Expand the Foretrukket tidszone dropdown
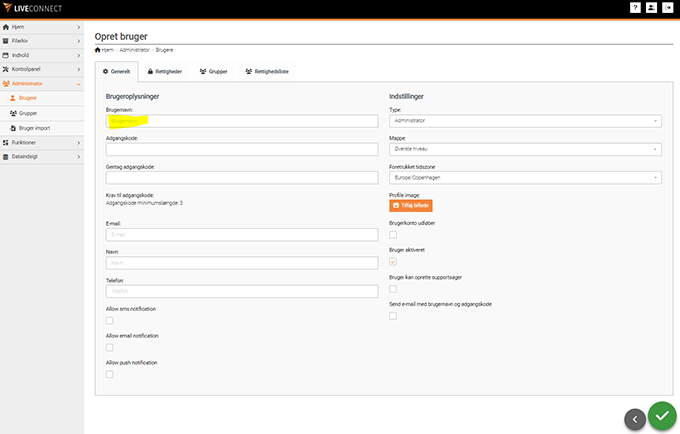The height and width of the screenshot is (434, 680). [524, 177]
